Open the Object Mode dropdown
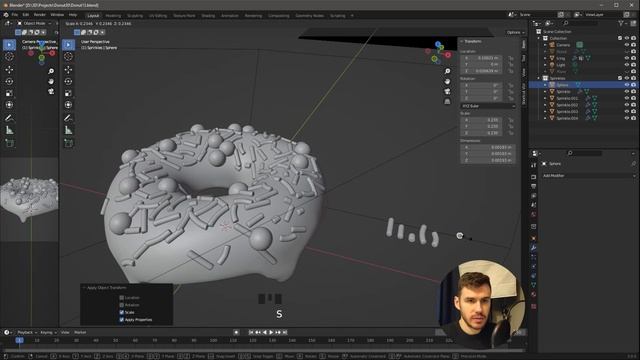Screen dimensions: 640x360 [34, 23]
